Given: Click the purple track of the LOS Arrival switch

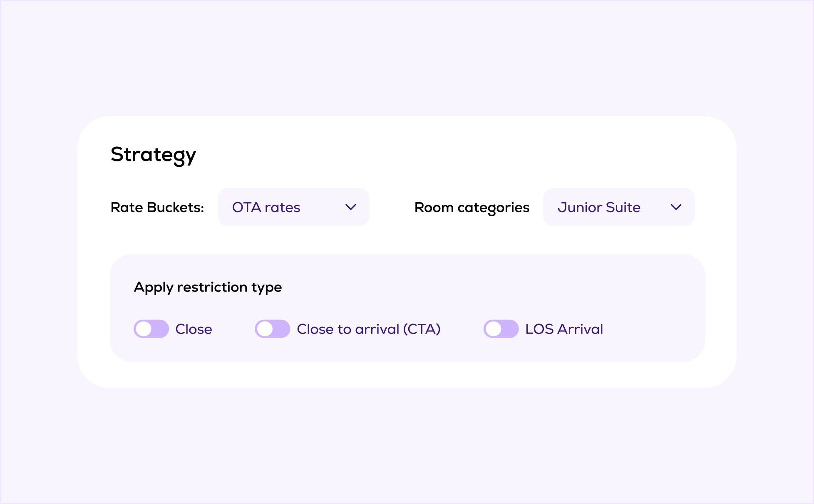Looking at the screenshot, I should 510,329.
